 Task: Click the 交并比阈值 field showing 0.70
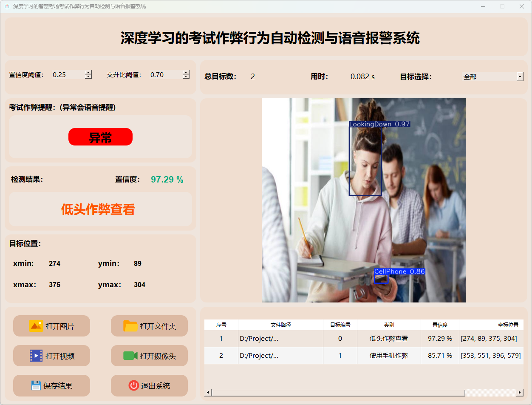[x=166, y=74]
